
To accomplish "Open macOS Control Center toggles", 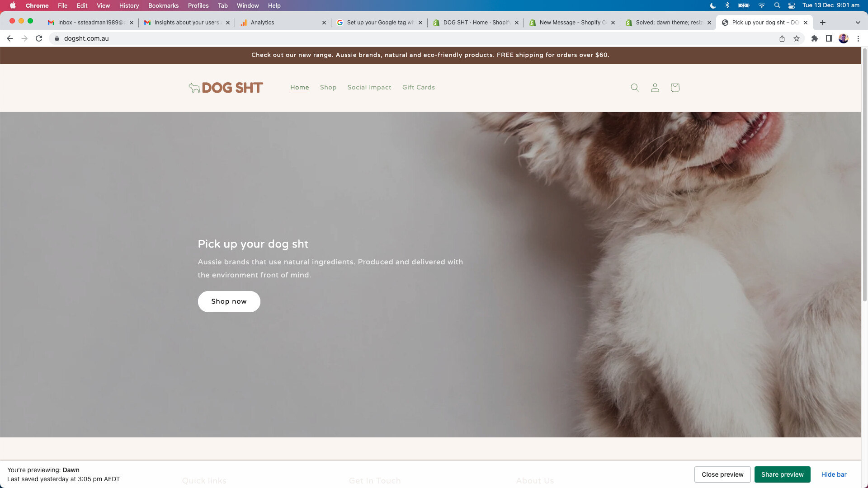I will click(x=792, y=5).
